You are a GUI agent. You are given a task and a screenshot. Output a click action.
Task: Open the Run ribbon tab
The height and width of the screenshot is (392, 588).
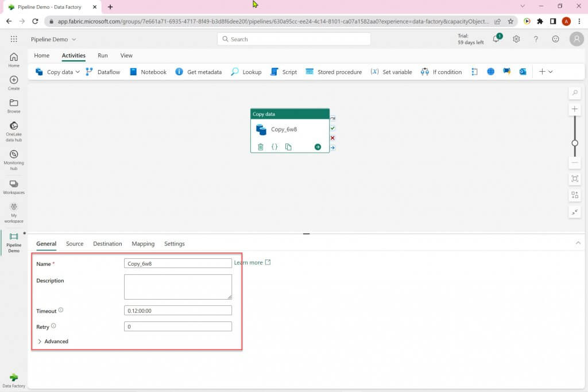click(x=102, y=56)
